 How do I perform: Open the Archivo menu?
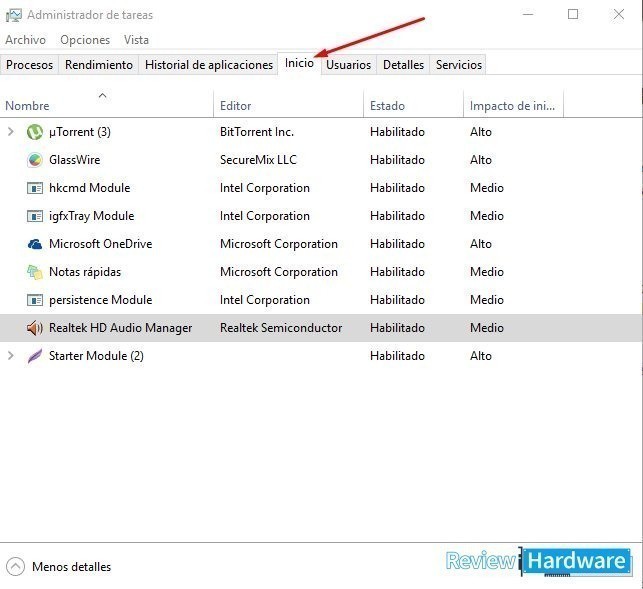25,40
